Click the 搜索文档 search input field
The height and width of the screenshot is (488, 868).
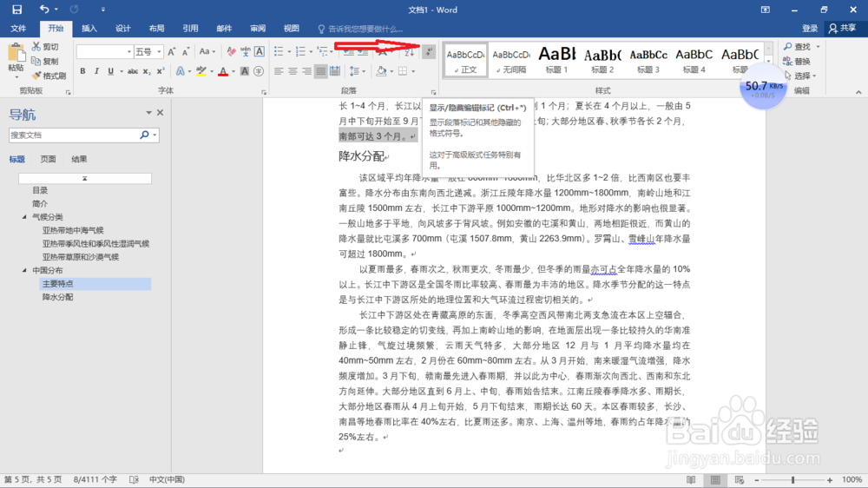point(73,135)
